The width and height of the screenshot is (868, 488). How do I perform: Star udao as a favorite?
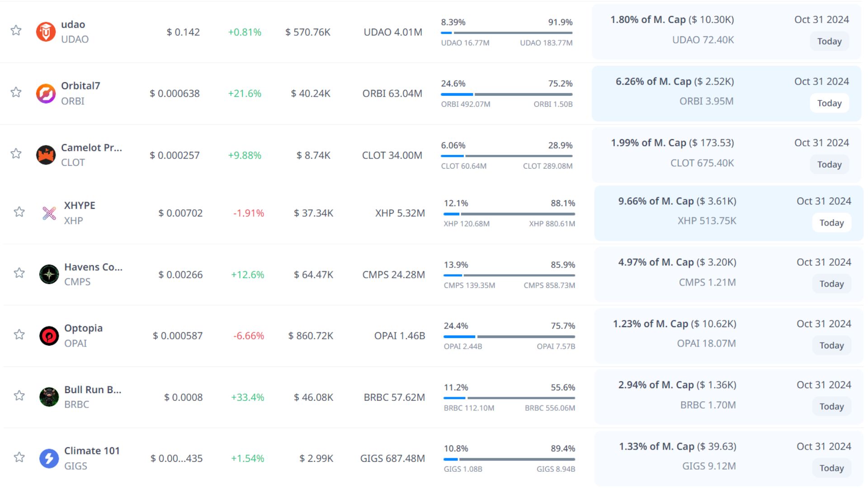tap(16, 31)
